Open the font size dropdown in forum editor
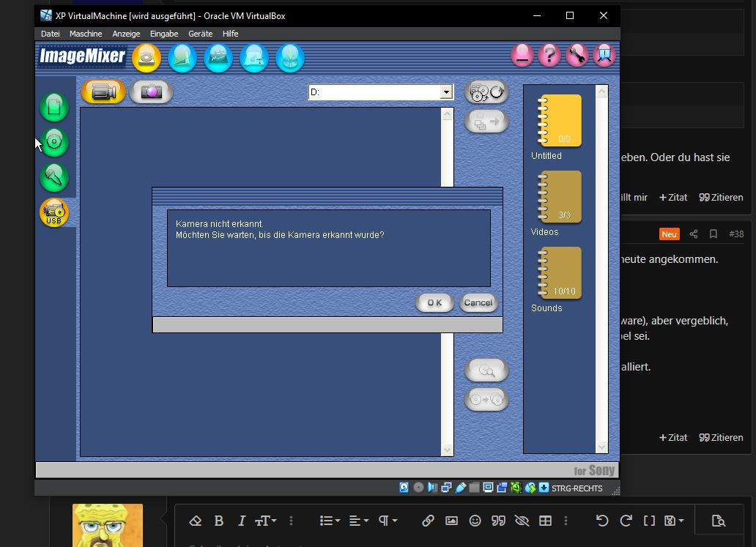Screen dimensions: 756x547 pos(266,521)
